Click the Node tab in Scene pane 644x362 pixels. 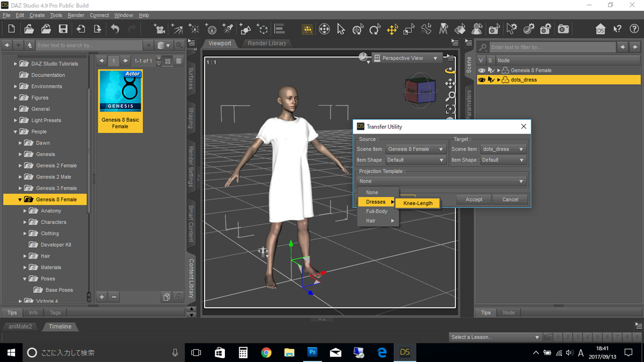point(509,313)
